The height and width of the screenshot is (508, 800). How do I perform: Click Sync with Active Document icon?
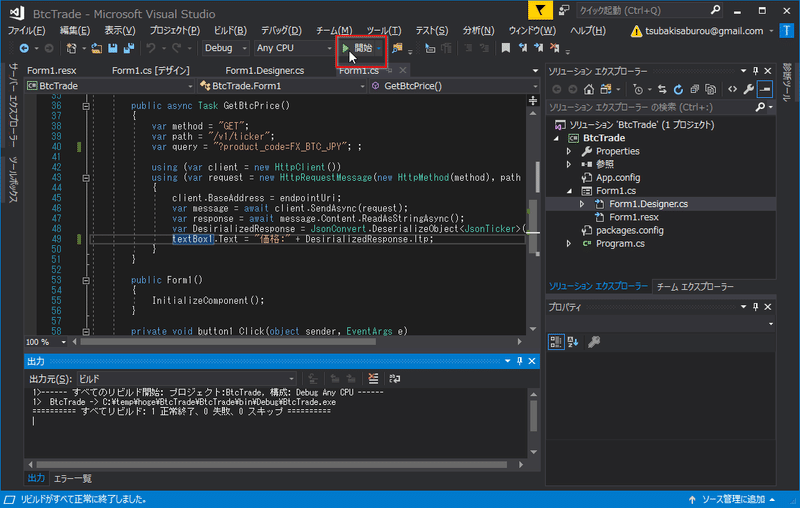point(662,89)
